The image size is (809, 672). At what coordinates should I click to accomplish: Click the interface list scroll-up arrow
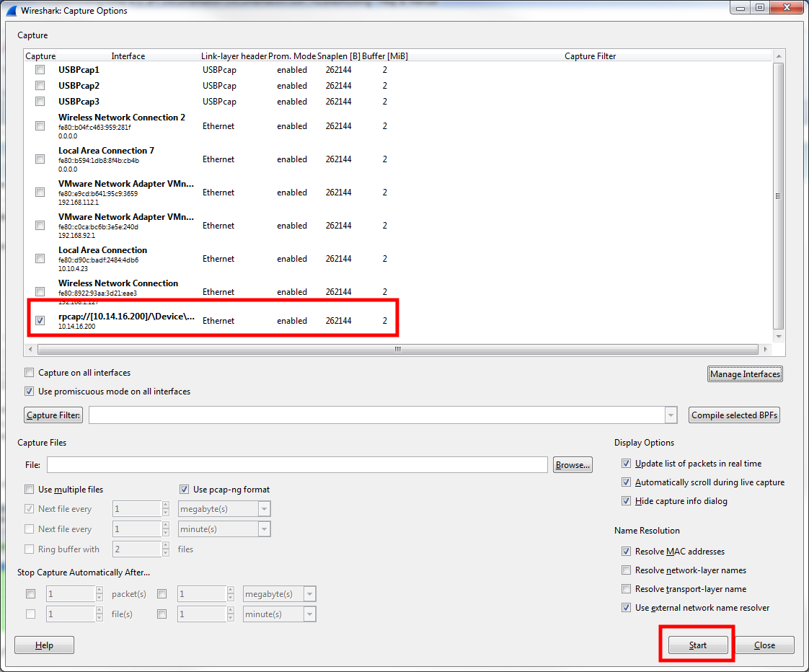point(779,56)
